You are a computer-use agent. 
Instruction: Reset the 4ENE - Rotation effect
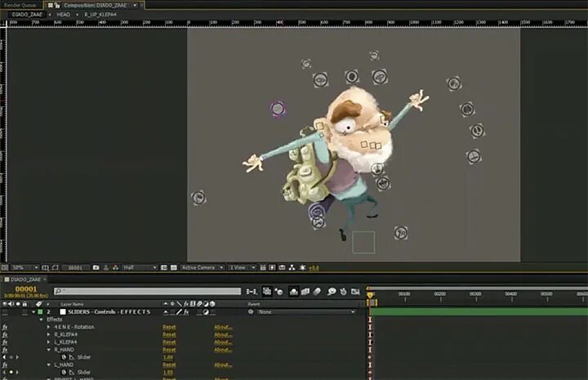169,327
